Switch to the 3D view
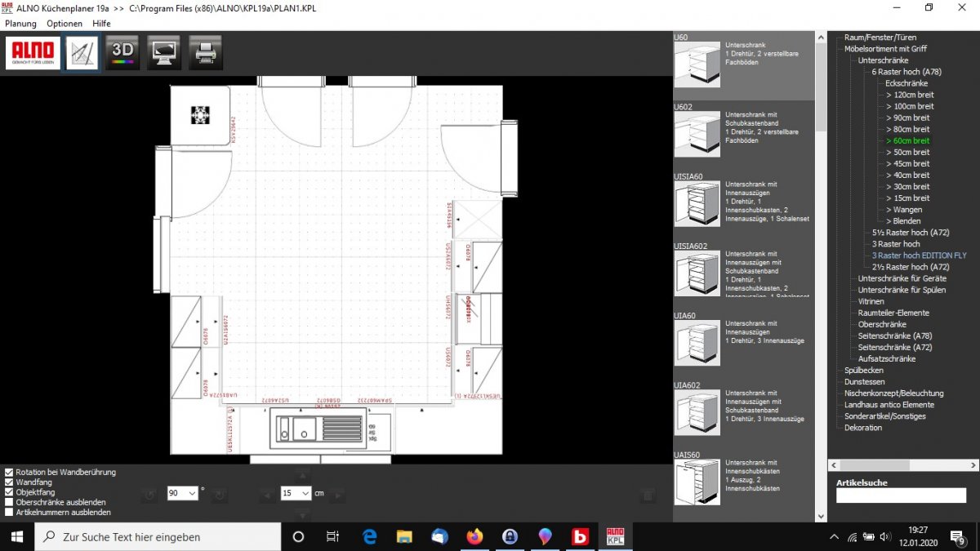 122,53
